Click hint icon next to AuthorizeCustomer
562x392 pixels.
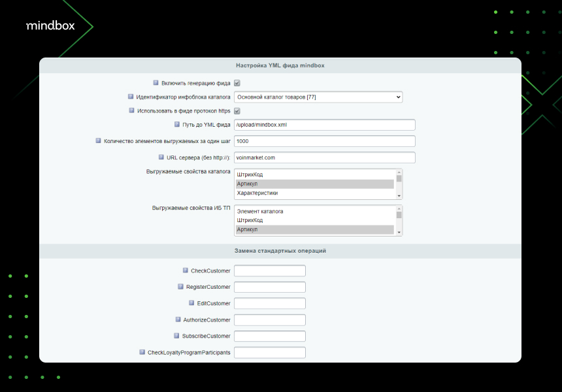(178, 319)
